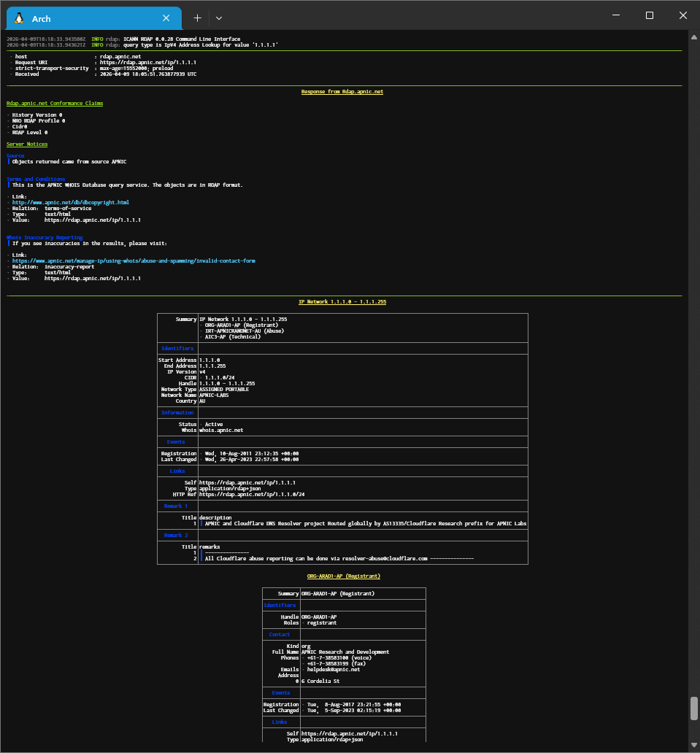
Task: Click scrollbar down arrow
Action: tap(694, 745)
